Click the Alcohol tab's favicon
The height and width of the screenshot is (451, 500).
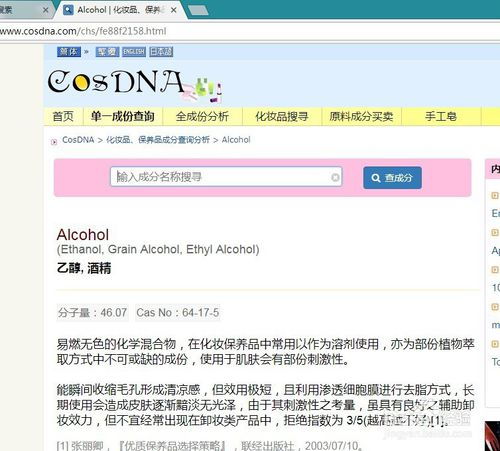(x=68, y=10)
